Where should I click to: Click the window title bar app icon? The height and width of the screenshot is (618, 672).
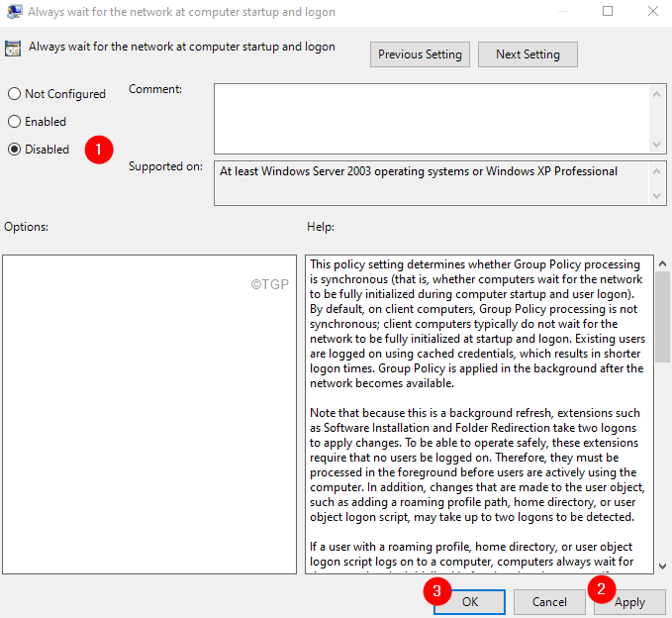tap(14, 12)
